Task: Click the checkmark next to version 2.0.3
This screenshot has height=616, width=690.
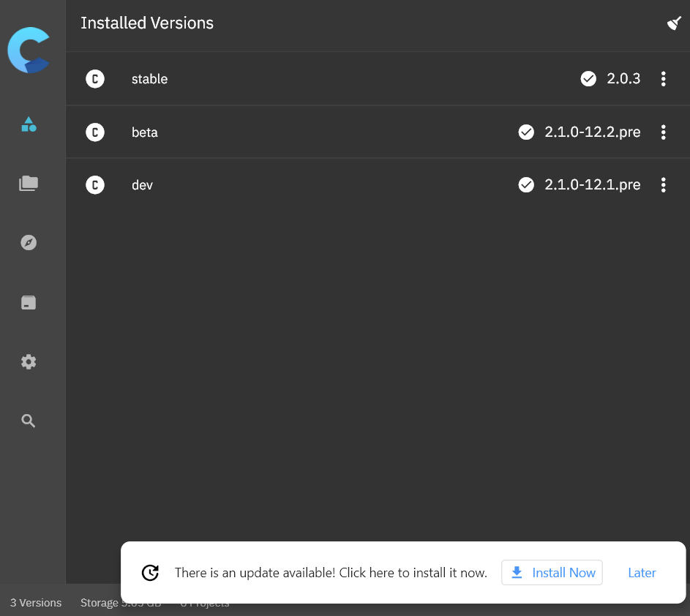Action: pyautogui.click(x=588, y=79)
